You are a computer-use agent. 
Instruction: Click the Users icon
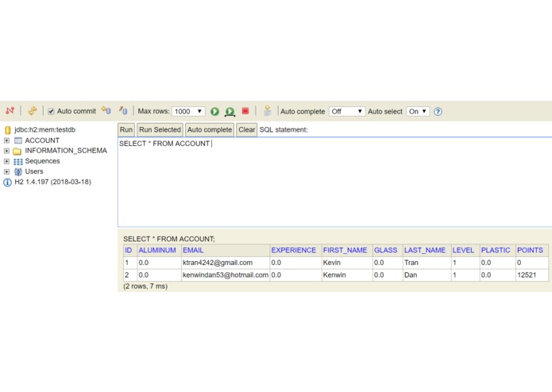[x=18, y=172]
